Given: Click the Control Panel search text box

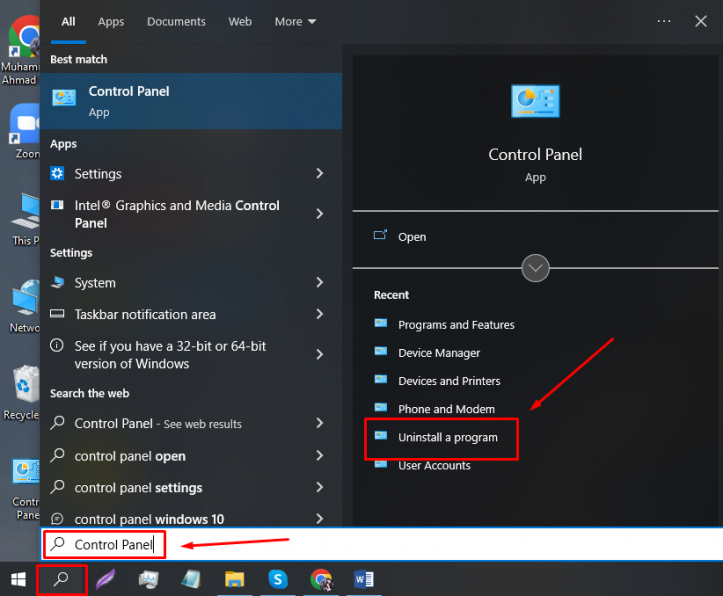Looking at the screenshot, I should [380, 544].
